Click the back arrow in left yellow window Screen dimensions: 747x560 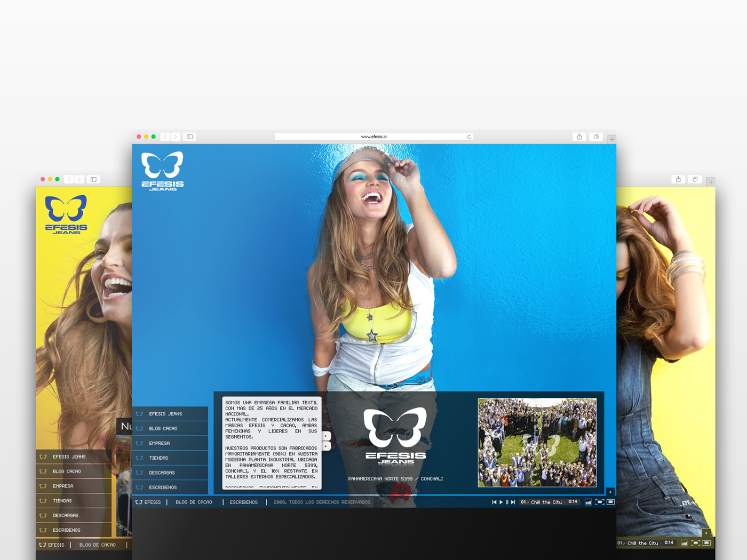(x=69, y=180)
